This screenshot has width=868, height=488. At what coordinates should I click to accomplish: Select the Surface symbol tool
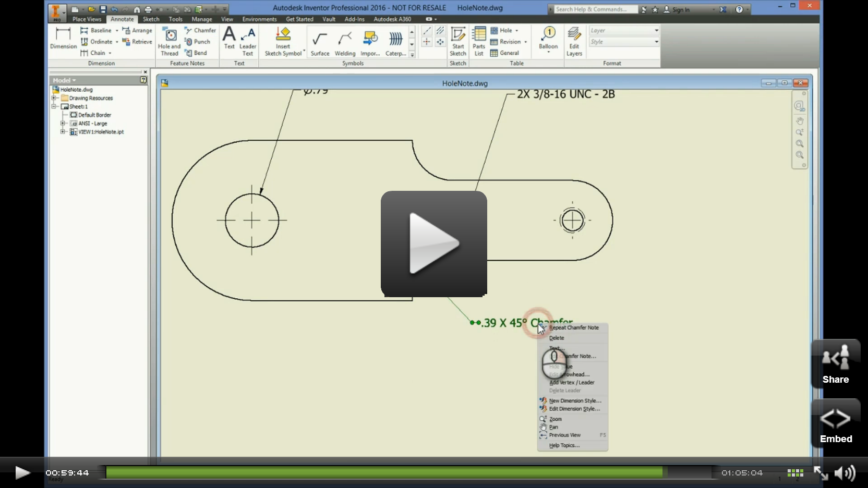[320, 43]
